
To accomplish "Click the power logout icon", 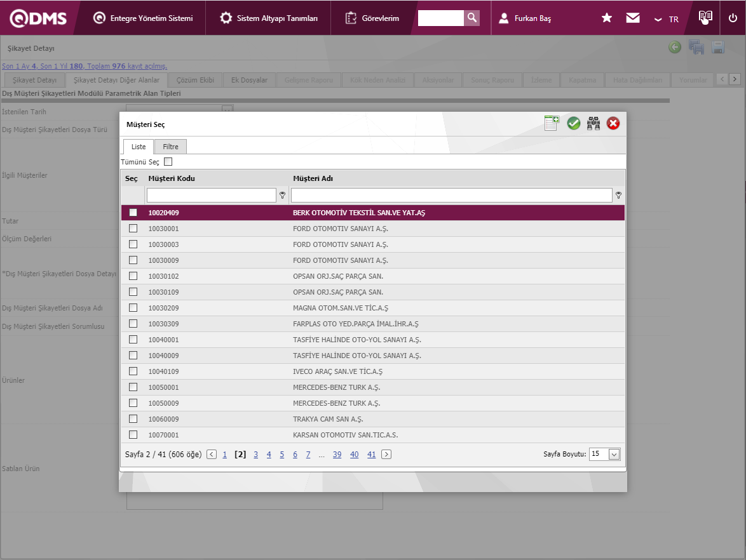I will point(733,18).
